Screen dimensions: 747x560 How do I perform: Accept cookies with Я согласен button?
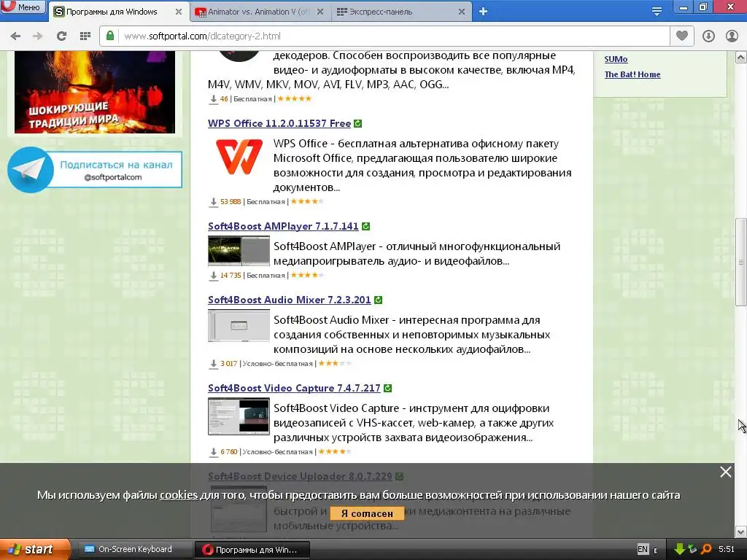(367, 513)
